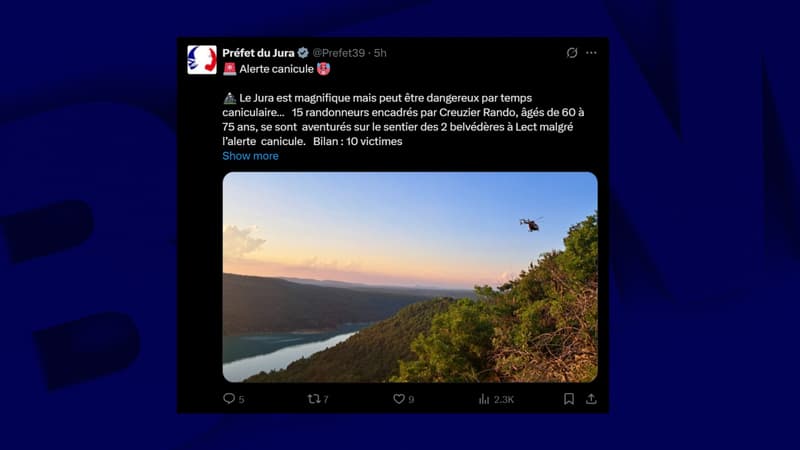Like the tweet with the heart icon
This screenshot has height=450, width=800.
[x=398, y=399]
